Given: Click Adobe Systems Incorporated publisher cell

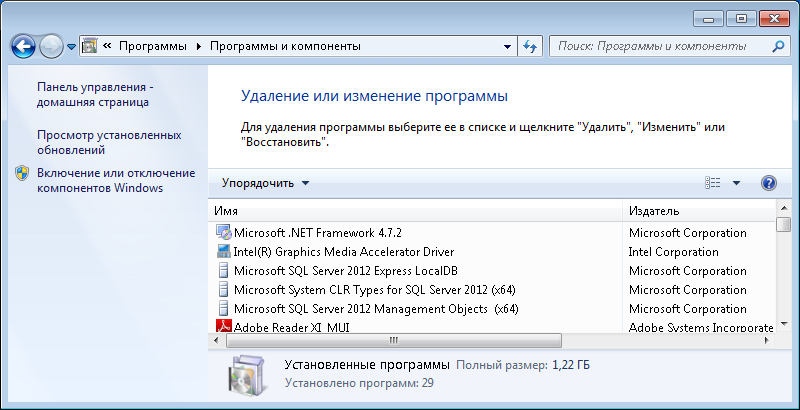Looking at the screenshot, I should coord(701,327).
